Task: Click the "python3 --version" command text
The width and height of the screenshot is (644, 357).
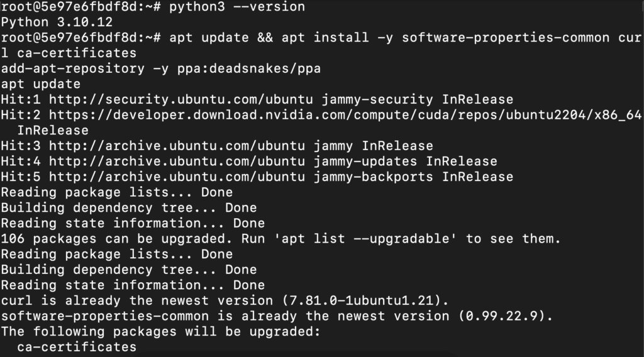Action: [237, 7]
